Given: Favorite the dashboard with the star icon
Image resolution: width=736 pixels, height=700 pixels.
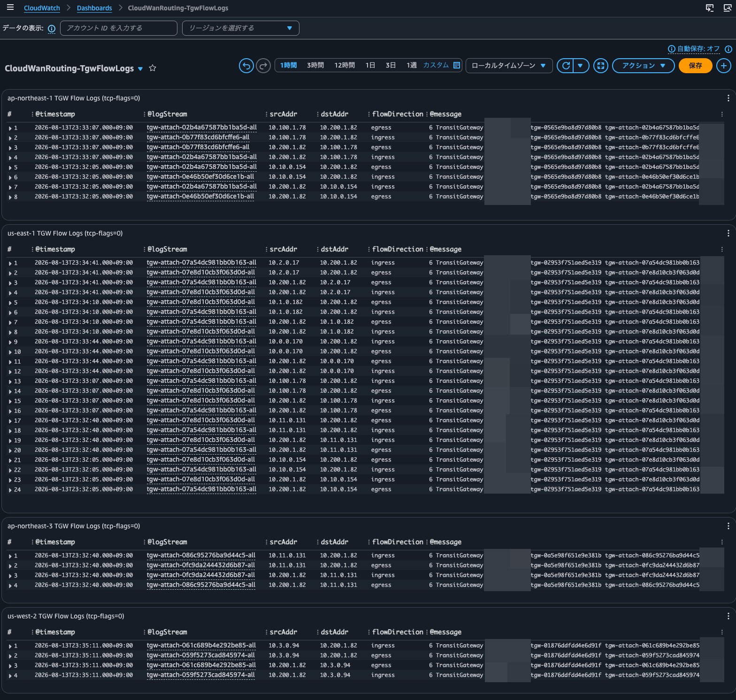Looking at the screenshot, I should point(153,68).
